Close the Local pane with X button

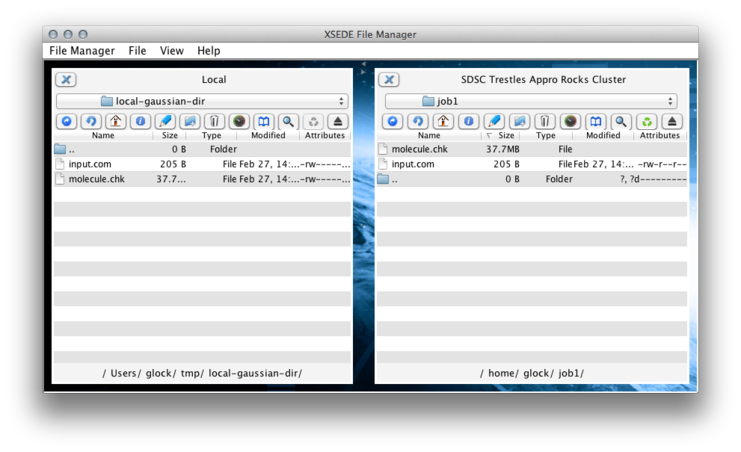[66, 79]
